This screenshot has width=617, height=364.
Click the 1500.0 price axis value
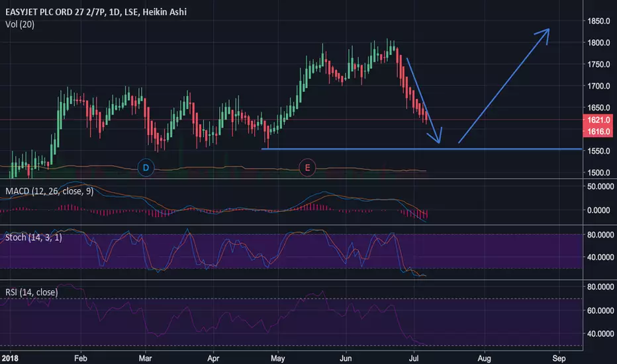click(598, 172)
